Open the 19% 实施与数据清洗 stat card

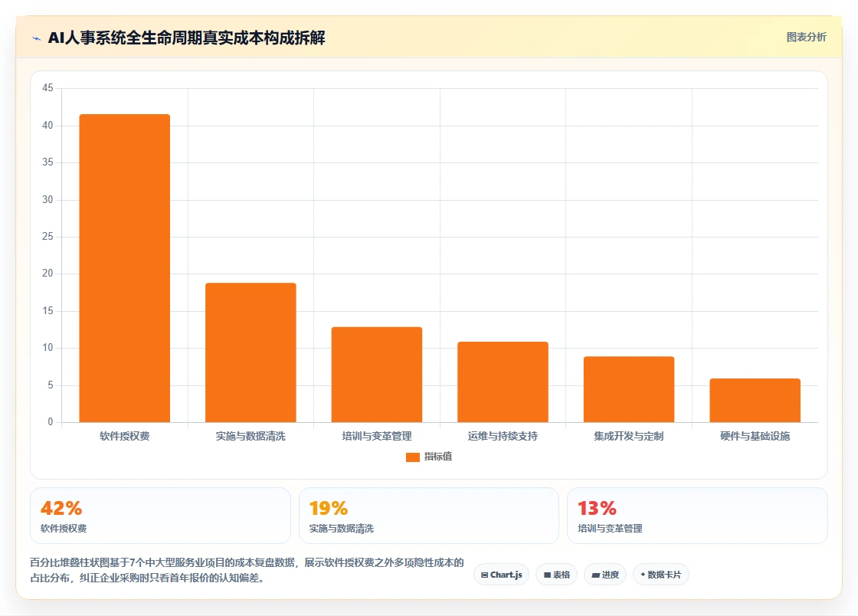(x=429, y=516)
